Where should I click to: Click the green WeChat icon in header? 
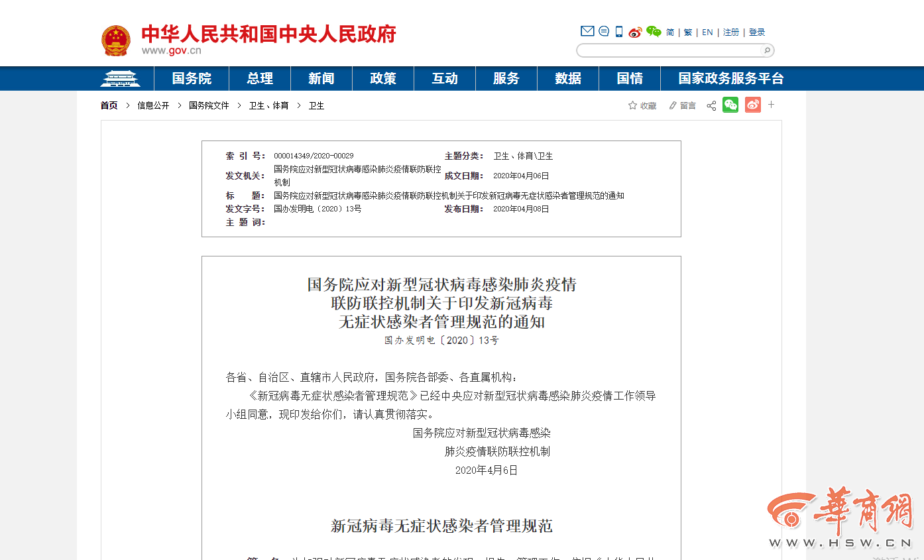pyautogui.click(x=654, y=32)
